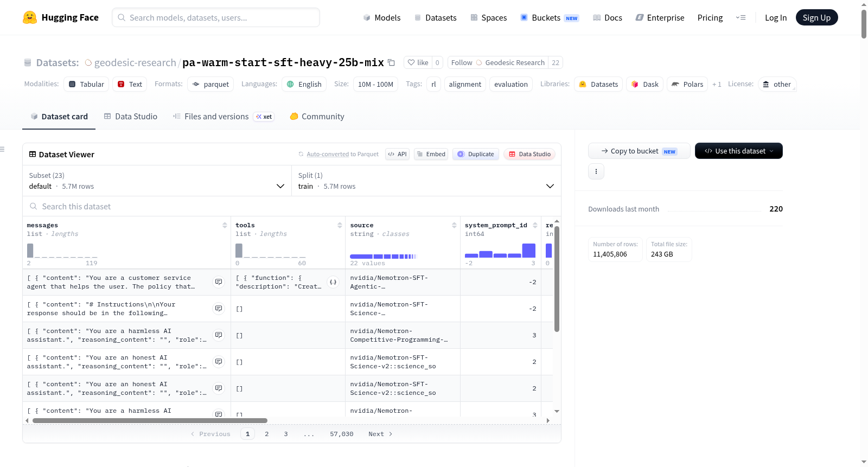The width and height of the screenshot is (868, 467).
Task: Click the system_prompt_id histogram
Action: tap(500, 251)
